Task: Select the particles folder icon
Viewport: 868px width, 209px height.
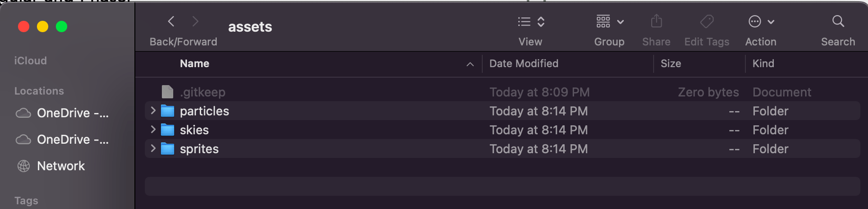Action: coord(168,111)
